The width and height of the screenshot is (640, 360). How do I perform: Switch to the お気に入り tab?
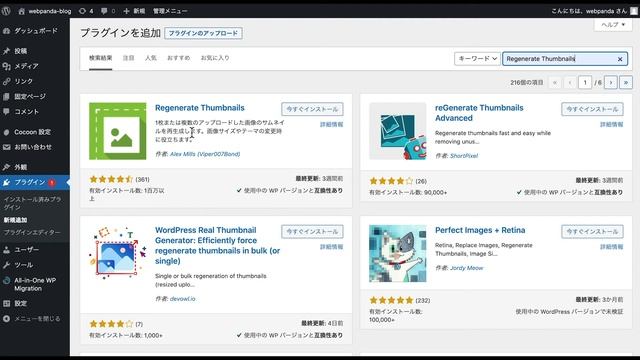click(x=215, y=58)
